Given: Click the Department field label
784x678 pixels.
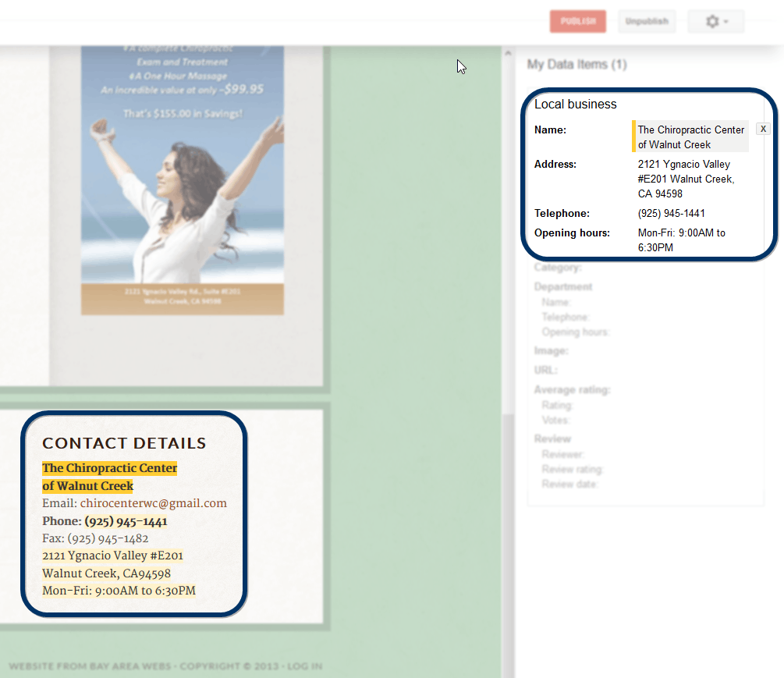Looking at the screenshot, I should click(x=563, y=286).
